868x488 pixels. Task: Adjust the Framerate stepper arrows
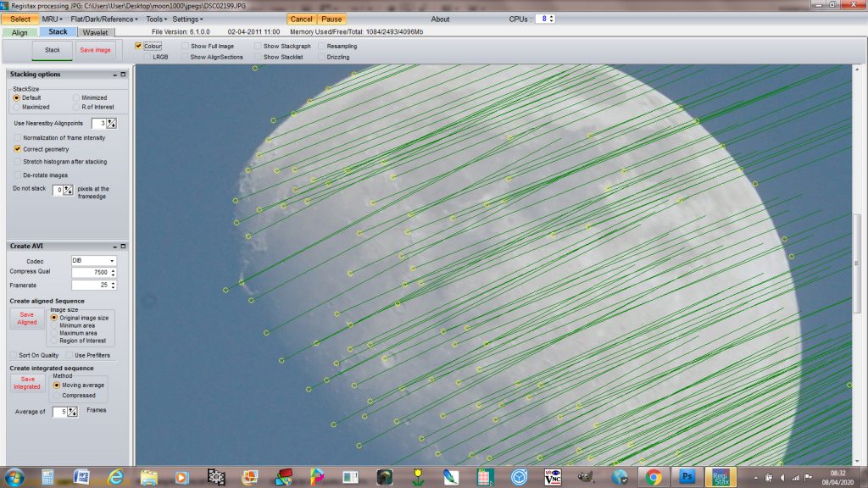click(113, 285)
